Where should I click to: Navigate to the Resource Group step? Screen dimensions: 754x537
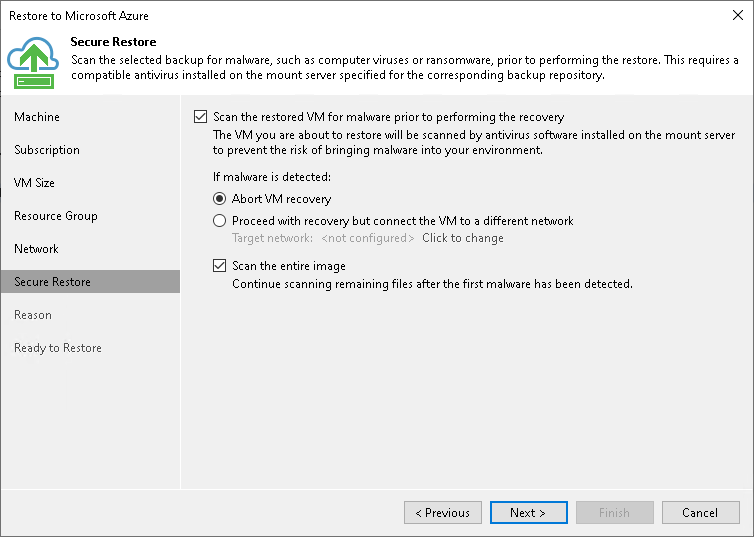[x=56, y=216]
